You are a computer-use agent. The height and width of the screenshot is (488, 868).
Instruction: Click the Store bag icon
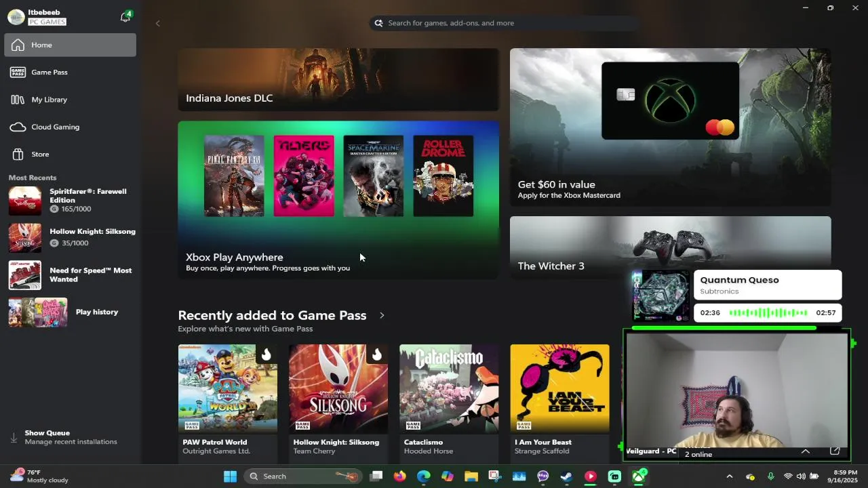click(x=18, y=154)
